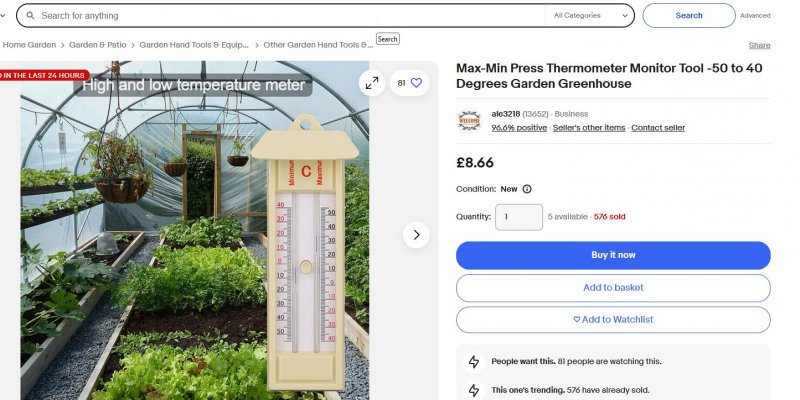Image resolution: width=800 pixels, height=400 pixels.
Task: Open the All Categories dropdown
Action: (590, 16)
